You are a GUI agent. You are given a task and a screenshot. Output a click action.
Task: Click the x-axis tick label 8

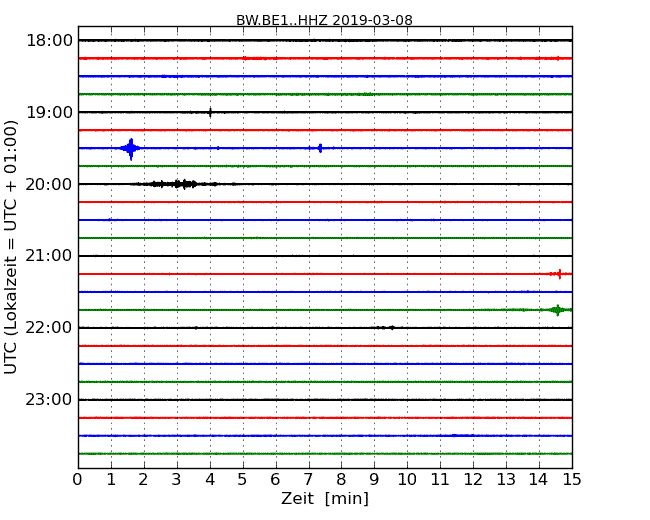click(x=341, y=479)
